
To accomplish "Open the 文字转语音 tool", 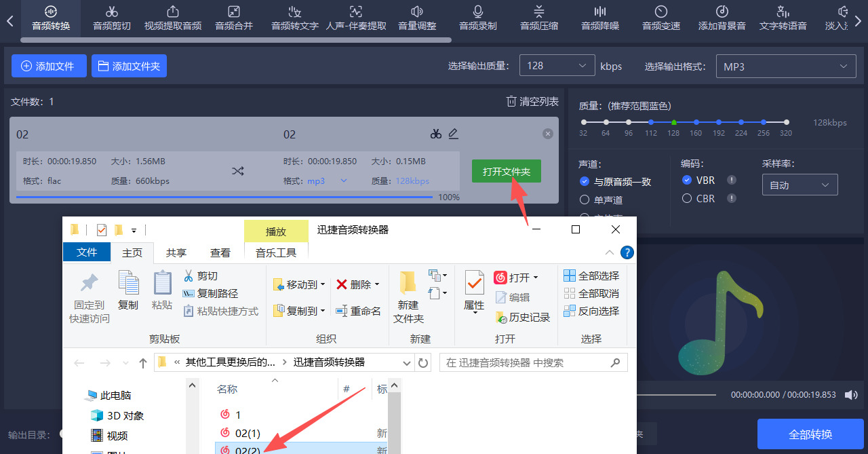I will [783, 18].
